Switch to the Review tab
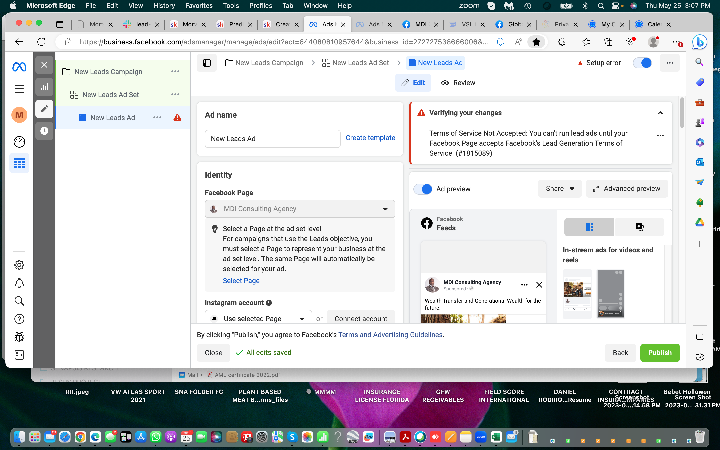The height and width of the screenshot is (450, 720). (458, 83)
